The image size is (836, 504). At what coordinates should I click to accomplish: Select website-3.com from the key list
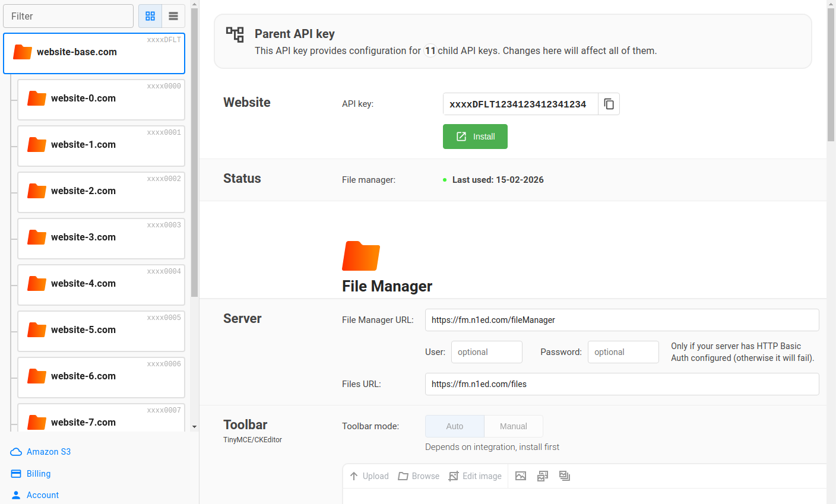click(x=101, y=237)
